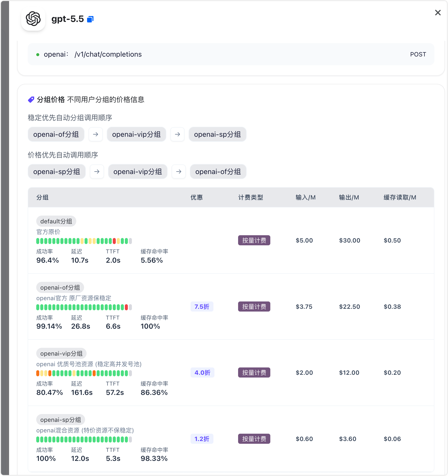Click the 7.5折 discount badge

[202, 307]
